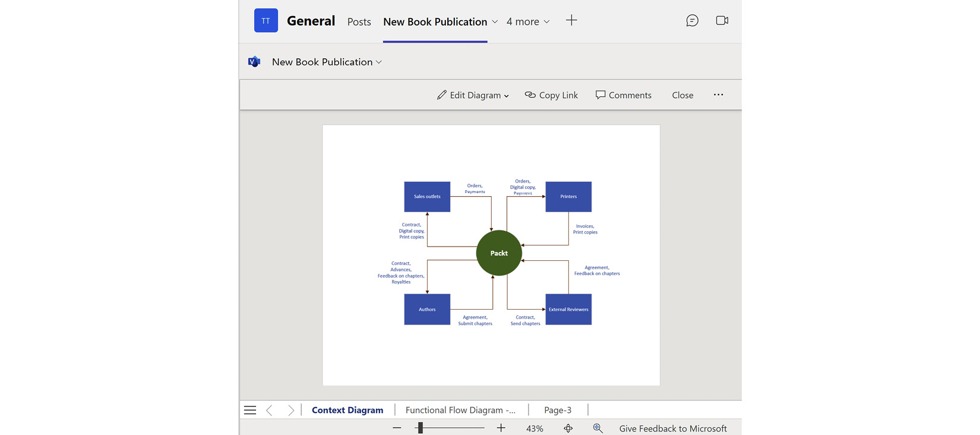Switch to the Posts tab
The height and width of the screenshot is (435, 980).
[x=359, y=22]
